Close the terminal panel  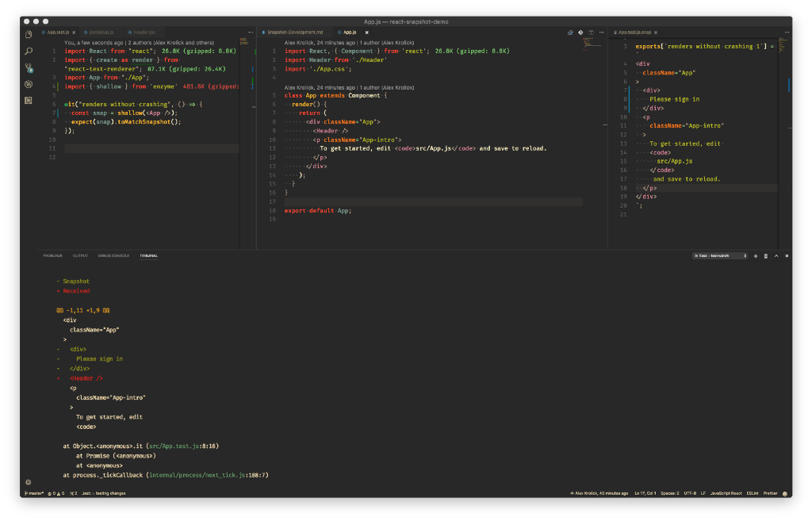point(786,256)
